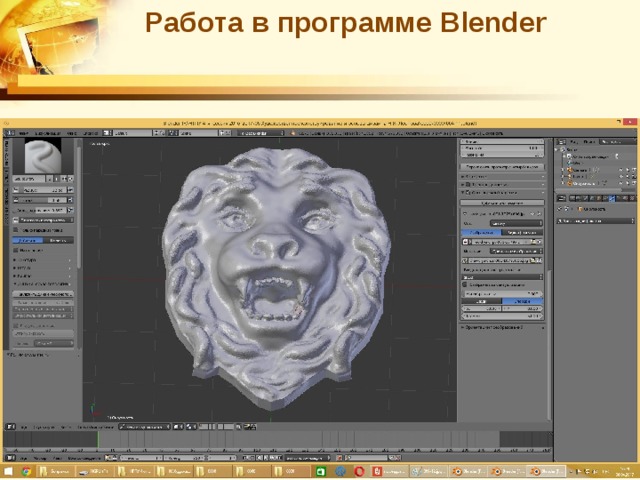Click the timeline Start frame field
640x480 pixels.
coord(141,458)
